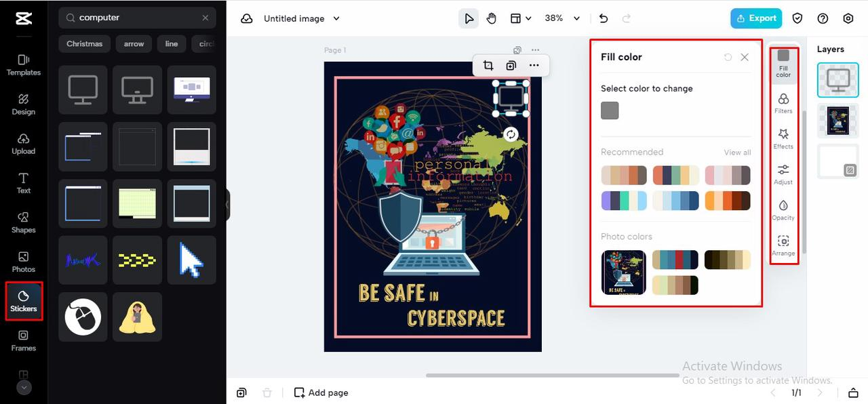This screenshot has width=868, height=404.
Task: Add the yellow arrows sticker
Action: (137, 260)
